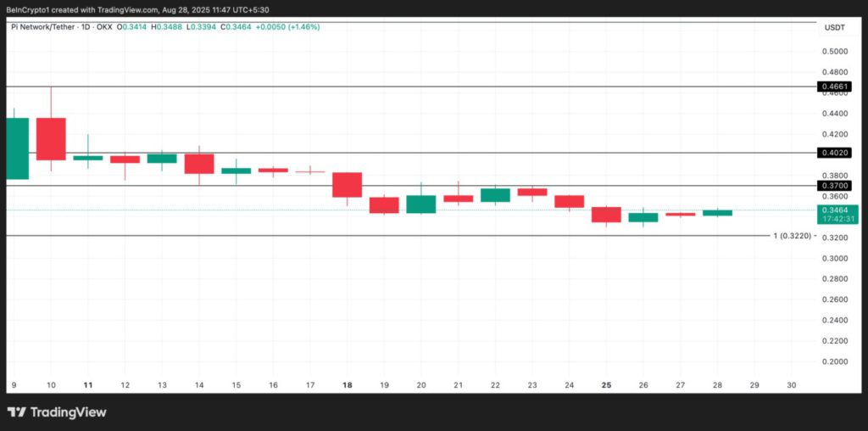The height and width of the screenshot is (431, 868).
Task: Click the 0.4661 price level label
Action: (834, 87)
